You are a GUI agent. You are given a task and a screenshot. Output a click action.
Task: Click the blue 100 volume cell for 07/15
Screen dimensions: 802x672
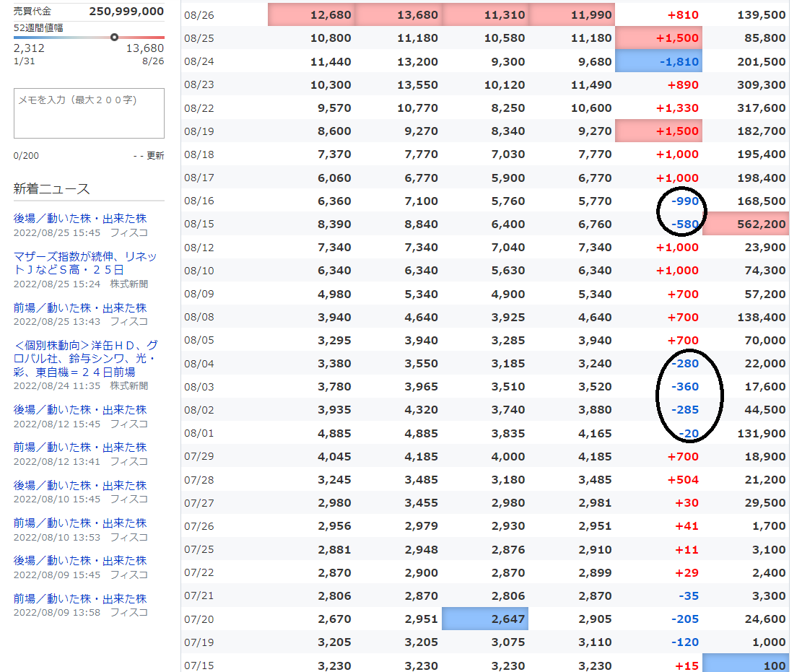pyautogui.click(x=746, y=665)
